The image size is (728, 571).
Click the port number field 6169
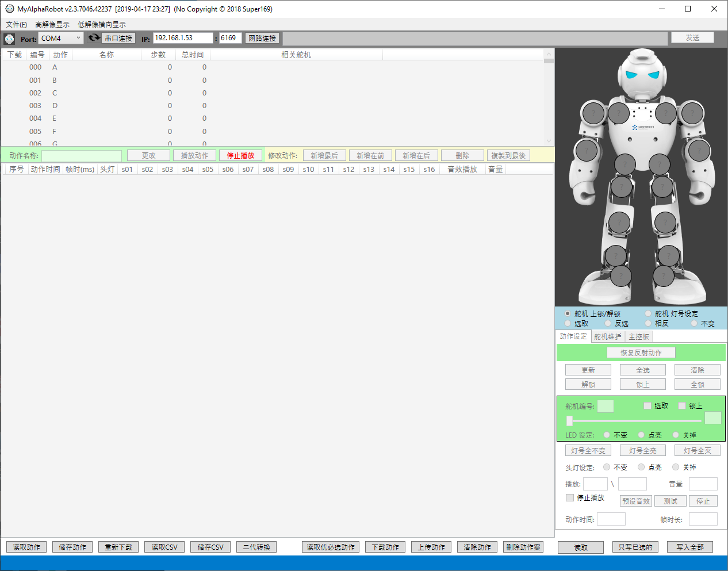tap(231, 38)
